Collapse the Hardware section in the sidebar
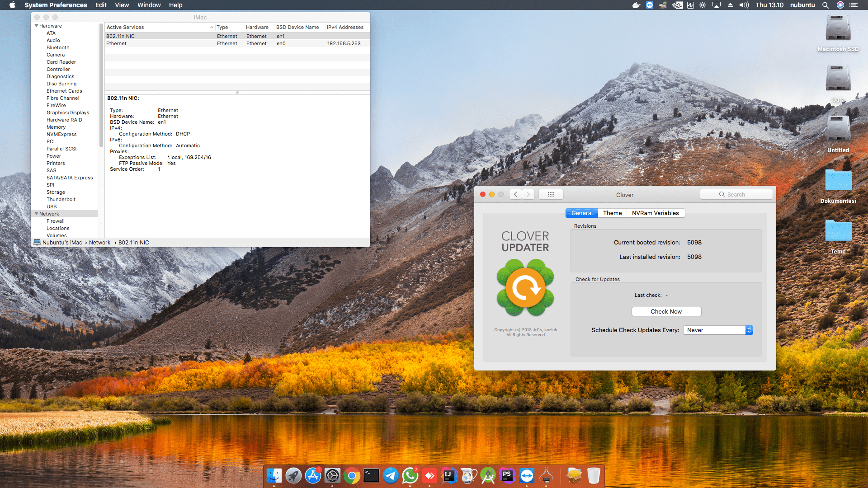 36,26
